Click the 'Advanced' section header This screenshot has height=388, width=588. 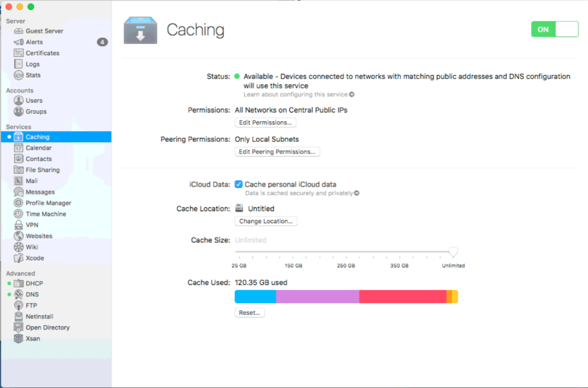pos(20,273)
